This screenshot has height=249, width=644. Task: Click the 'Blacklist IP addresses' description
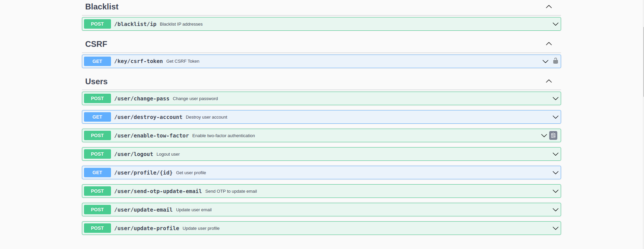181,24
